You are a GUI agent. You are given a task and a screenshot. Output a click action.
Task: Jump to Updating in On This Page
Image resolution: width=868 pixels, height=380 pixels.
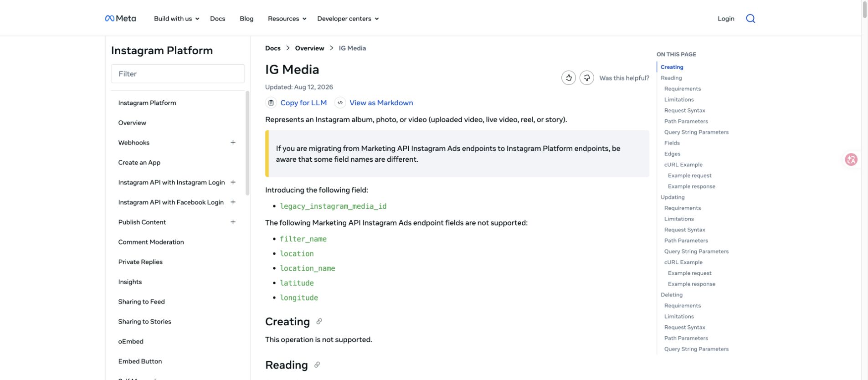click(x=673, y=197)
